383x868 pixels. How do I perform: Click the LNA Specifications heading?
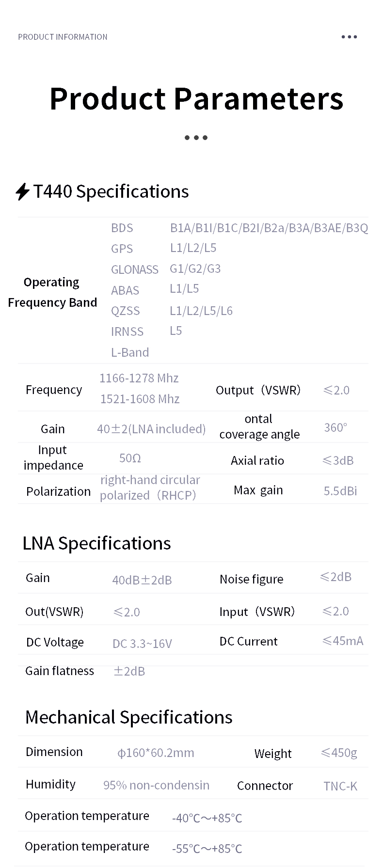point(96,543)
